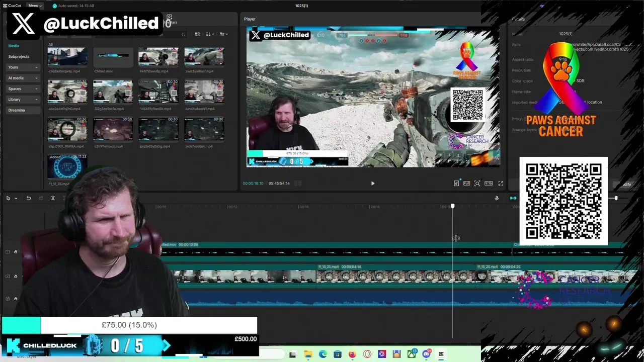The width and height of the screenshot is (644, 362).
Task: Toggle visibility of the main video track
Action: (8, 276)
